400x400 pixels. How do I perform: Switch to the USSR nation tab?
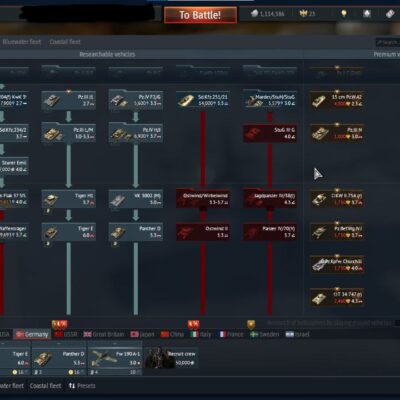point(66,334)
